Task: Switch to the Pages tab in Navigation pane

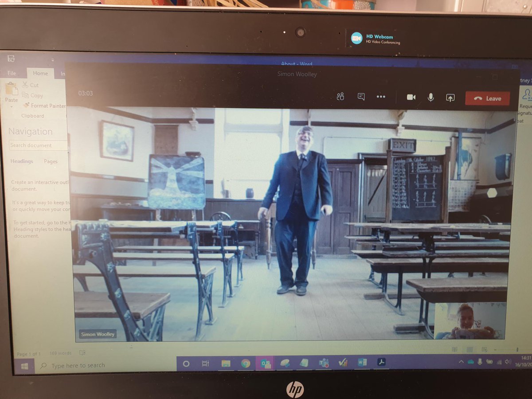Action: pos(51,161)
